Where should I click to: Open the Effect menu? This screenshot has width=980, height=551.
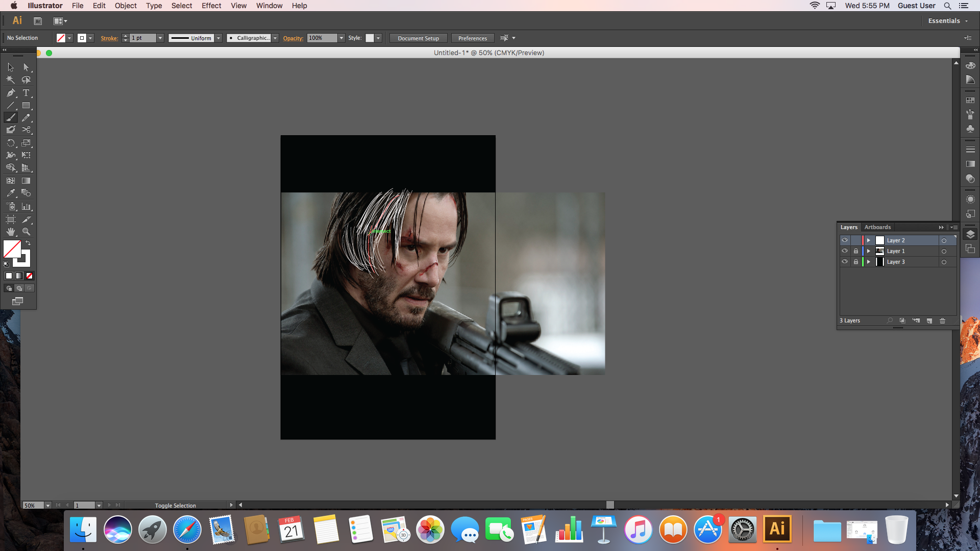pyautogui.click(x=211, y=6)
